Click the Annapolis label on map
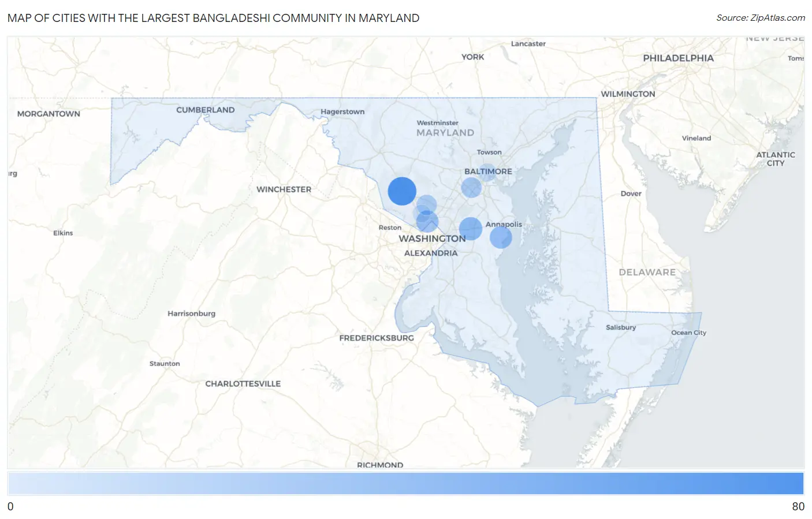This screenshot has width=812, height=519. (x=504, y=224)
